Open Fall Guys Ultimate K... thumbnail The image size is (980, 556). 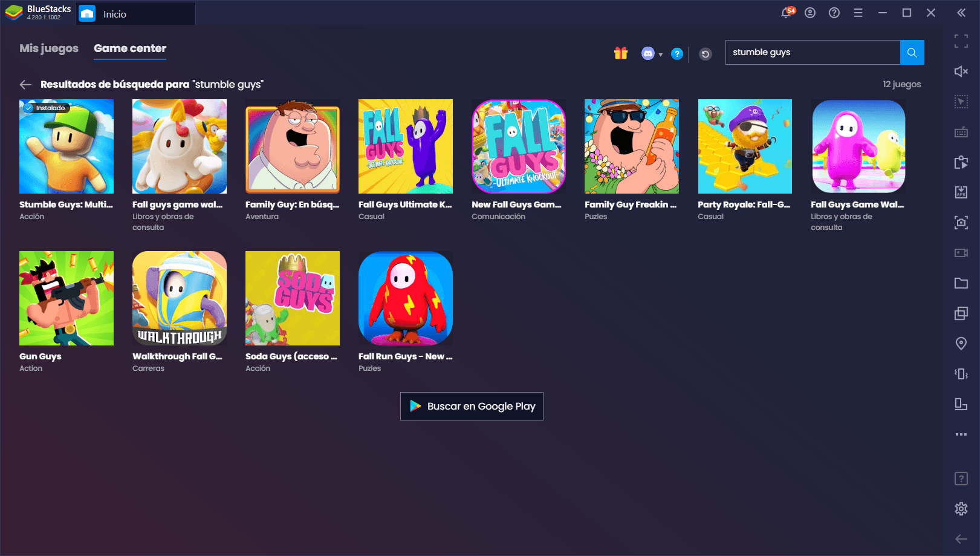coord(406,146)
